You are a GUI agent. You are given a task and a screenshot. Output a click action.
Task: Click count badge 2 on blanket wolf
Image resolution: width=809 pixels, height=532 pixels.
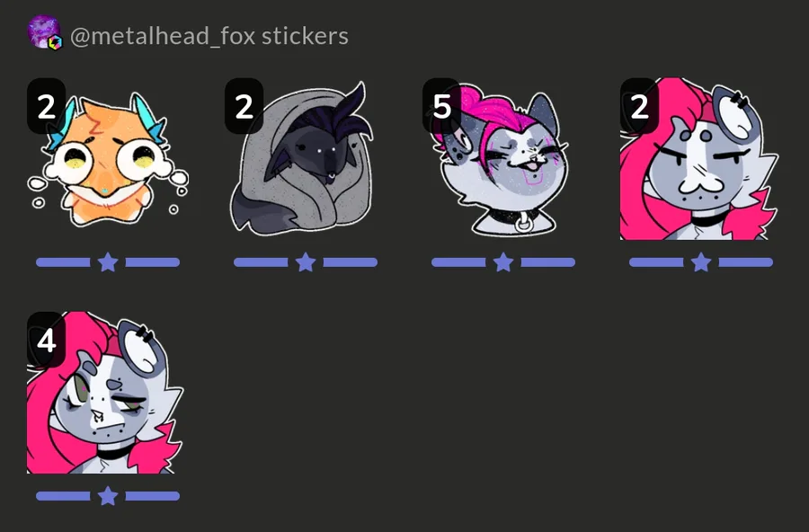click(244, 106)
